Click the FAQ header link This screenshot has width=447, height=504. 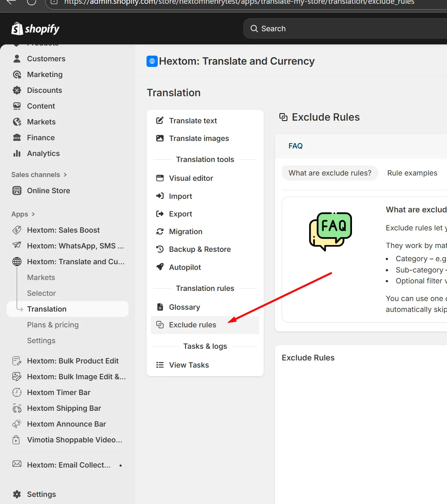296,146
